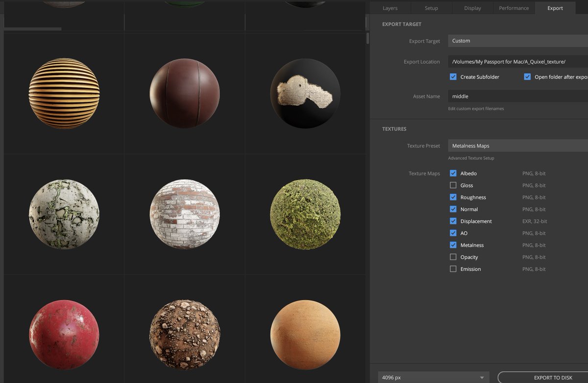Switch to the Layers tab
The image size is (588, 383).
click(390, 8)
